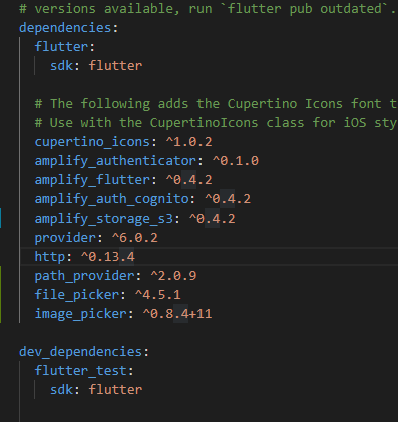This screenshot has width=398, height=422.
Task: Click 'sdk: flutter' under the flutter key
Action: pyautogui.click(x=96, y=66)
